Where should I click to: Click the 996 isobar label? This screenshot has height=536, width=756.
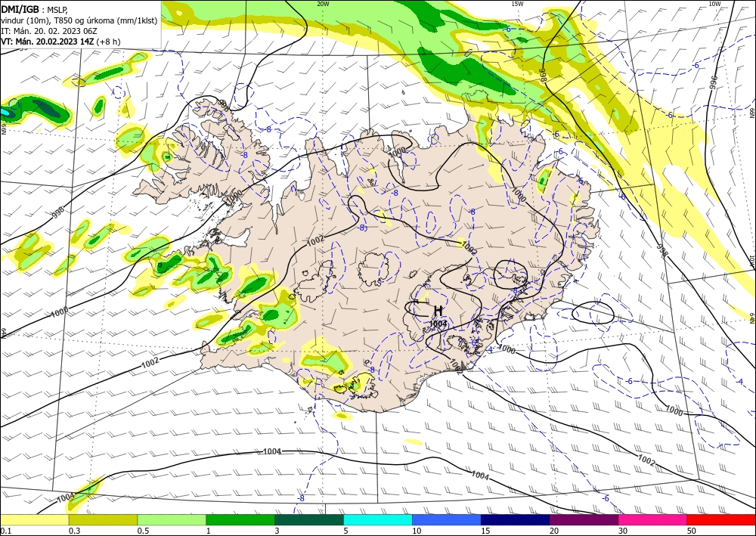click(x=714, y=82)
